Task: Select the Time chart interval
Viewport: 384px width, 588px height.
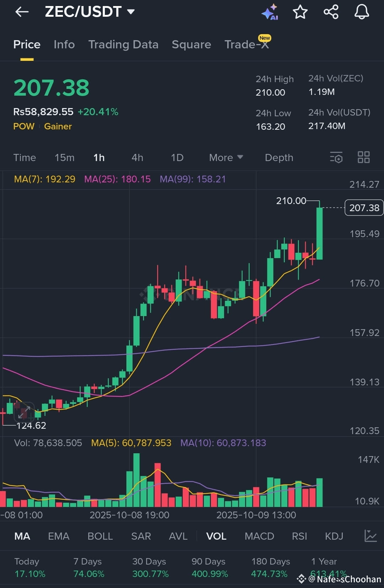Action: coord(25,157)
